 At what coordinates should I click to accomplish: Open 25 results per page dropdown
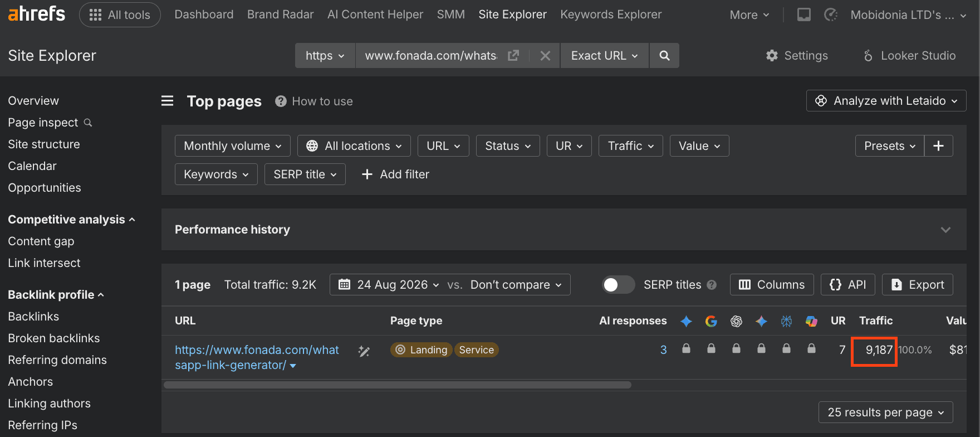point(886,412)
